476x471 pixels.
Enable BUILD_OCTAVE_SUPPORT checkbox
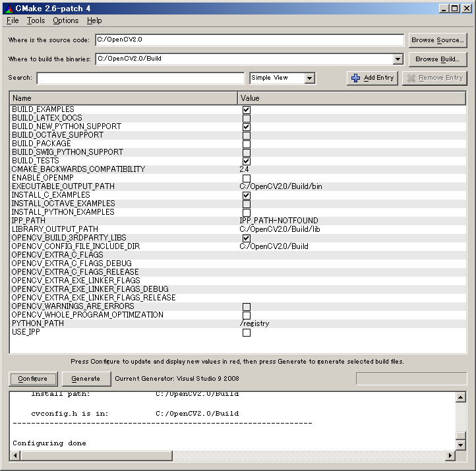(247, 135)
